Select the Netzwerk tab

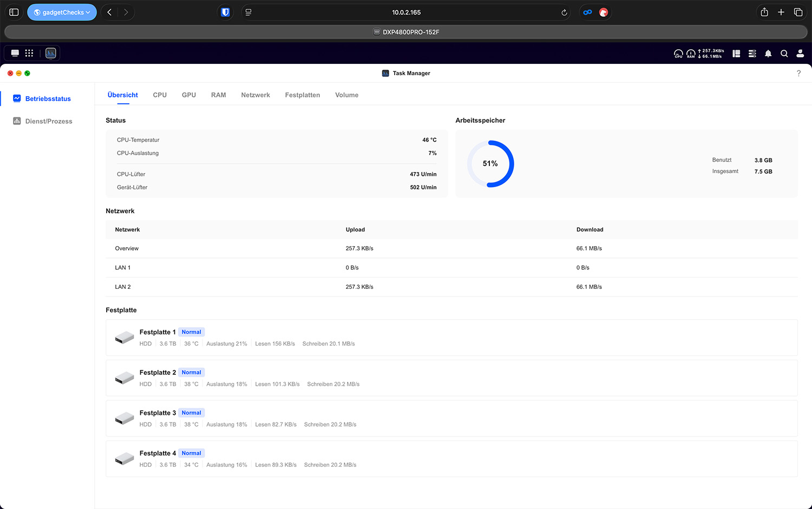pyautogui.click(x=256, y=95)
